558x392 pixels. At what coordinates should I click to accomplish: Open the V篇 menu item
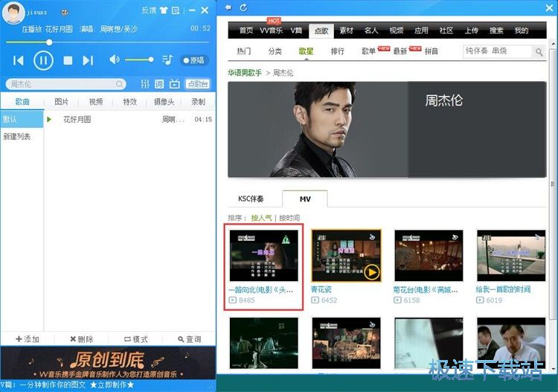tap(296, 30)
